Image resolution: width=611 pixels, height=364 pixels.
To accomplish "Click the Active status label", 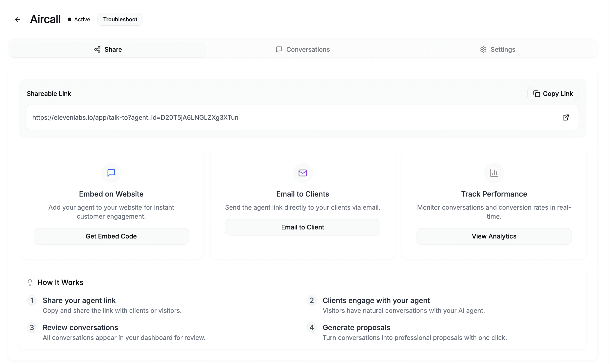I will click(82, 19).
